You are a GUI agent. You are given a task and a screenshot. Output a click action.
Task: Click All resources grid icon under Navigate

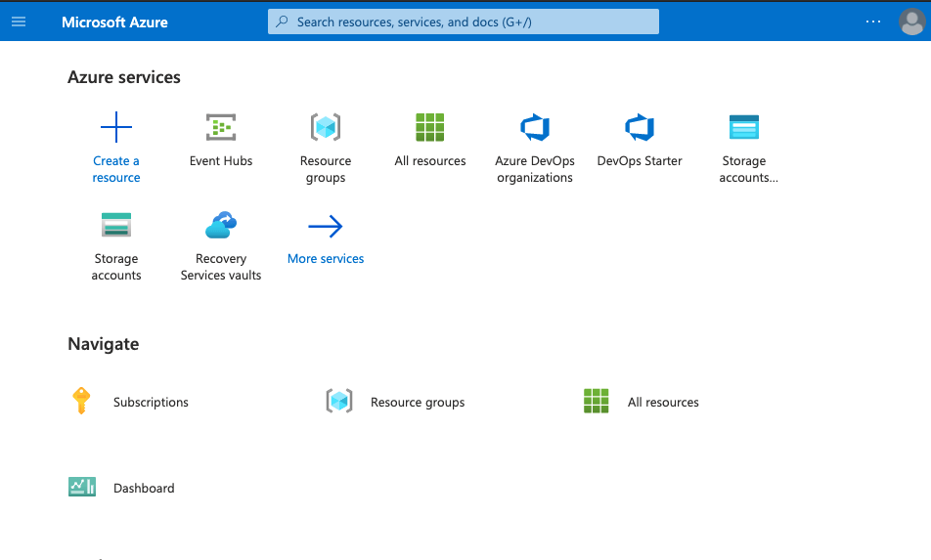pos(597,401)
